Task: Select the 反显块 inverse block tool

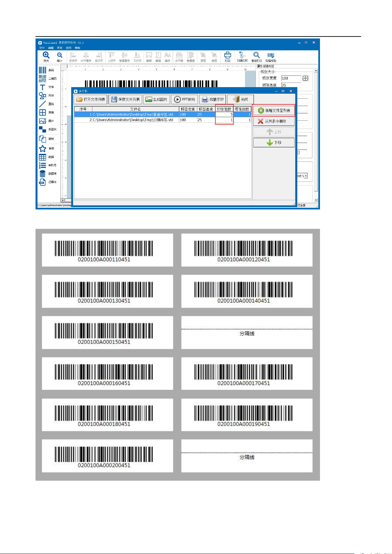Action: 42,129
